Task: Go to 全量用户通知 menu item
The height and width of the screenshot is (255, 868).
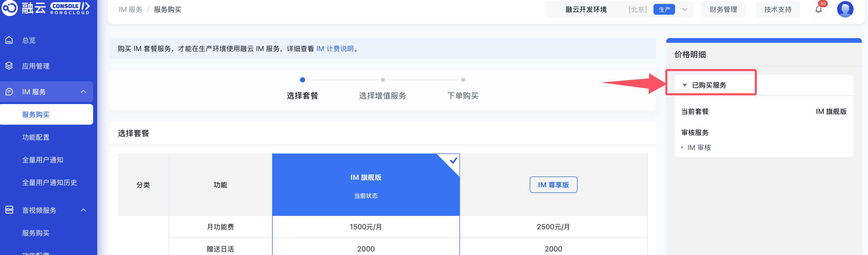Action: click(x=42, y=160)
